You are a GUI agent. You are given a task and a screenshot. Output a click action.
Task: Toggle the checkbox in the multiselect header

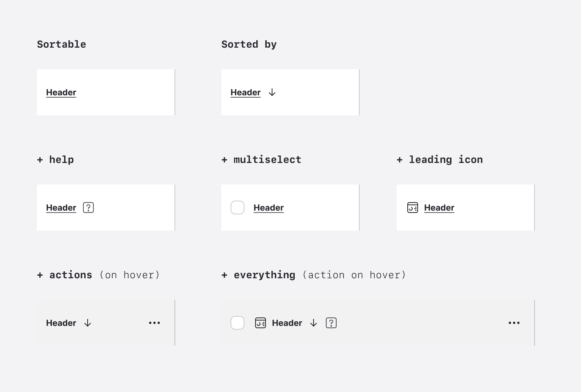coord(237,208)
